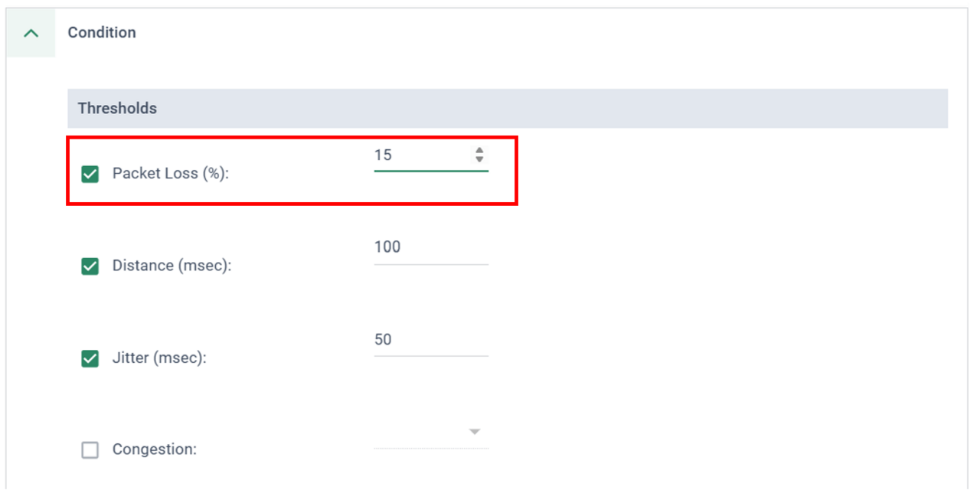
Task: Open the Congestion dropdown arrow
Action: (x=475, y=432)
